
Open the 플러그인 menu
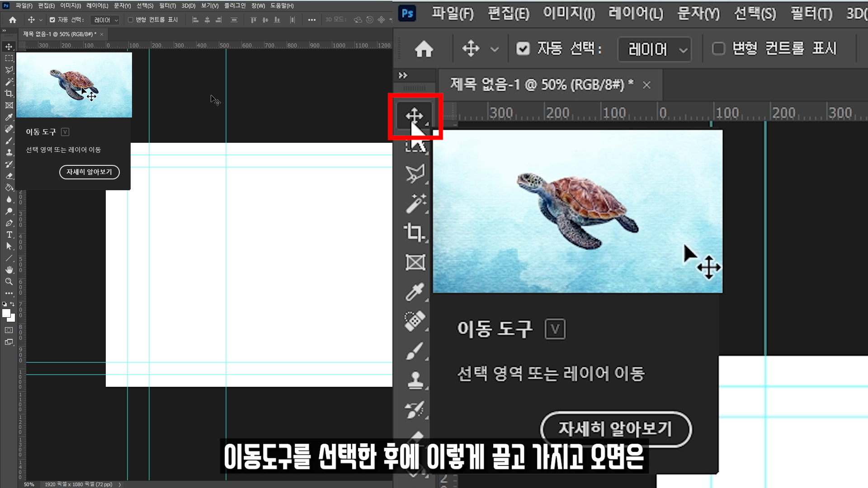[x=235, y=6]
